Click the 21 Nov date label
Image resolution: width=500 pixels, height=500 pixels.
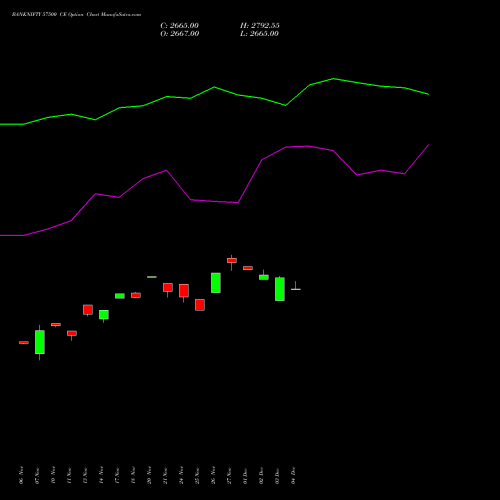pos(166,475)
